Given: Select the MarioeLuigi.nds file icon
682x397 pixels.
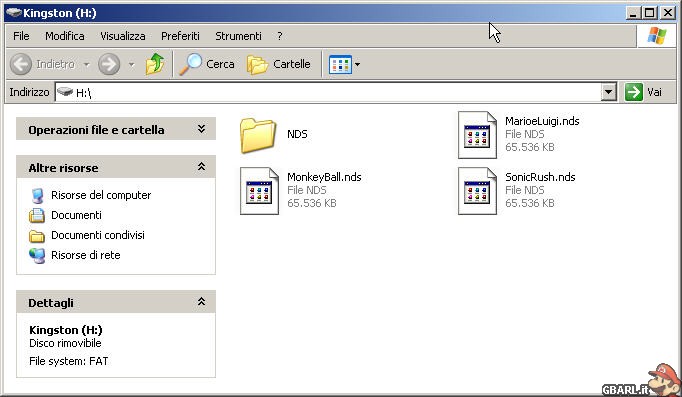Looking at the screenshot, I should [477, 135].
